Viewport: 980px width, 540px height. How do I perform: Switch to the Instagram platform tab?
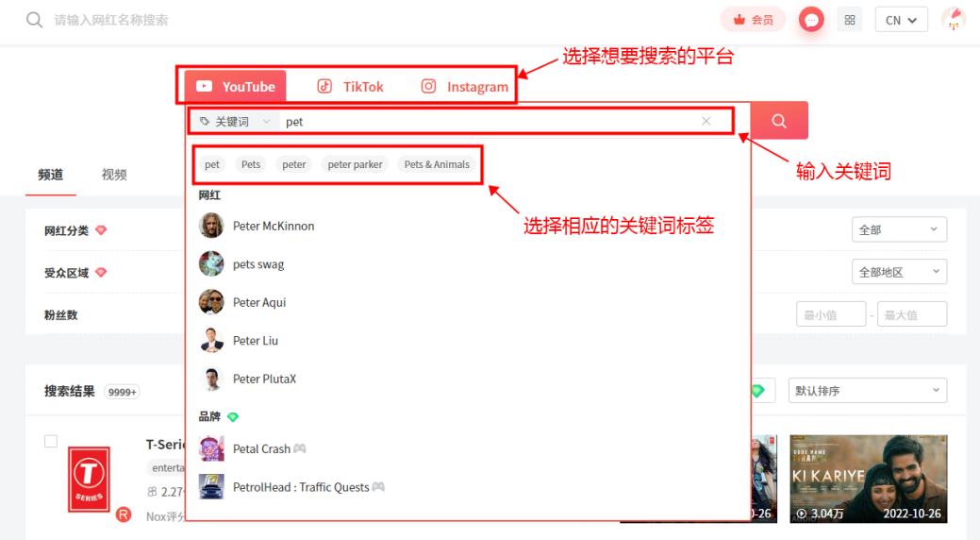[x=465, y=87]
